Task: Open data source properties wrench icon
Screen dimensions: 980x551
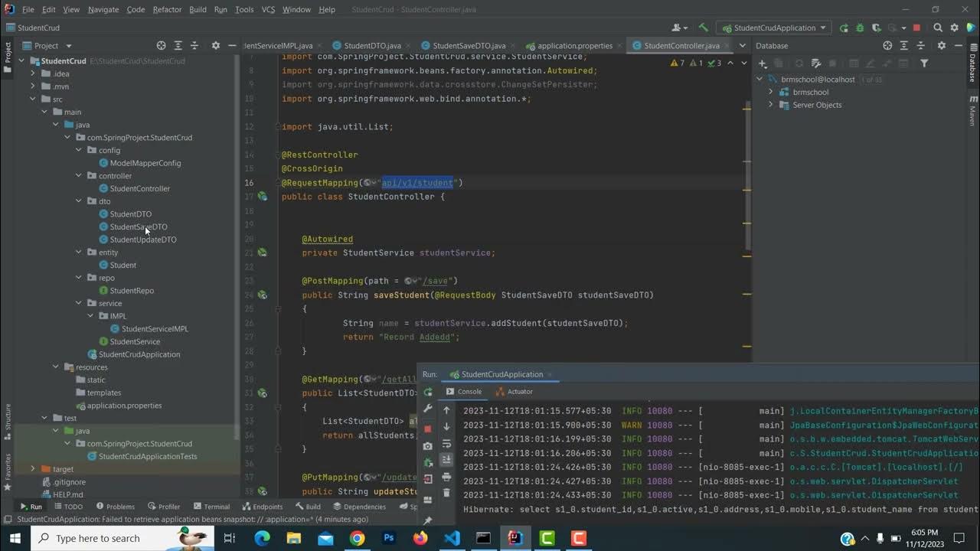Action: [816, 64]
